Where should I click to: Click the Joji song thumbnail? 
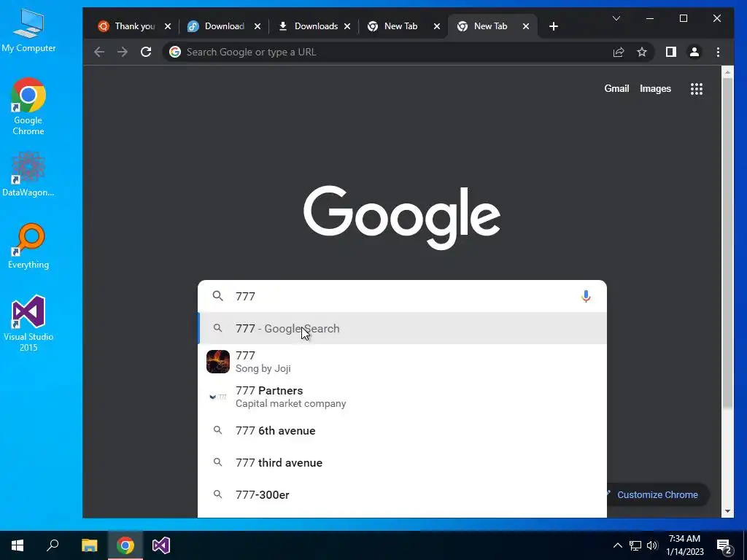tap(217, 362)
